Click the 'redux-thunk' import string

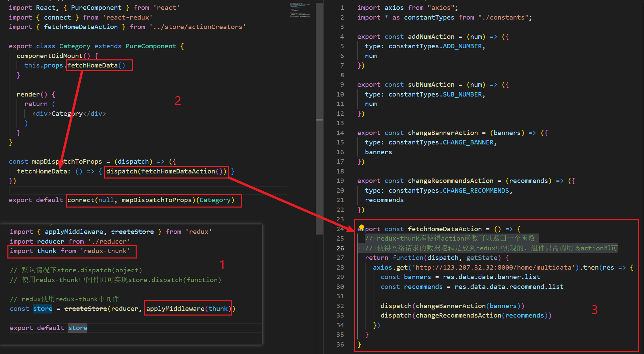(x=105, y=251)
